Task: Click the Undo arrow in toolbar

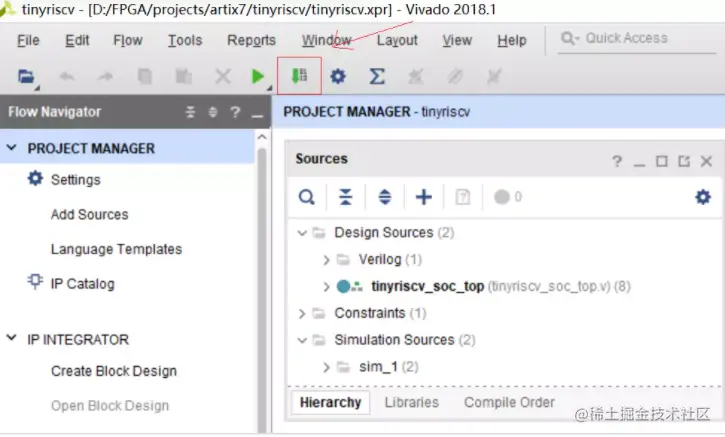Action: point(67,76)
